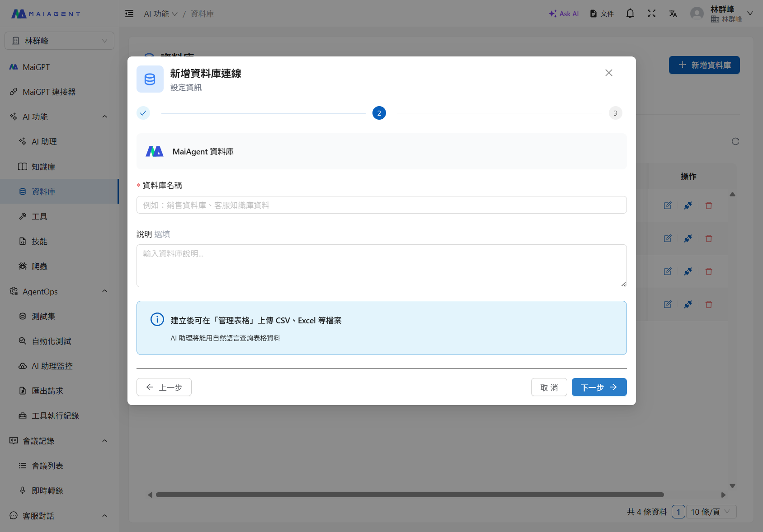
Task: Click the 上一步 button in the dialog
Action: point(164,387)
